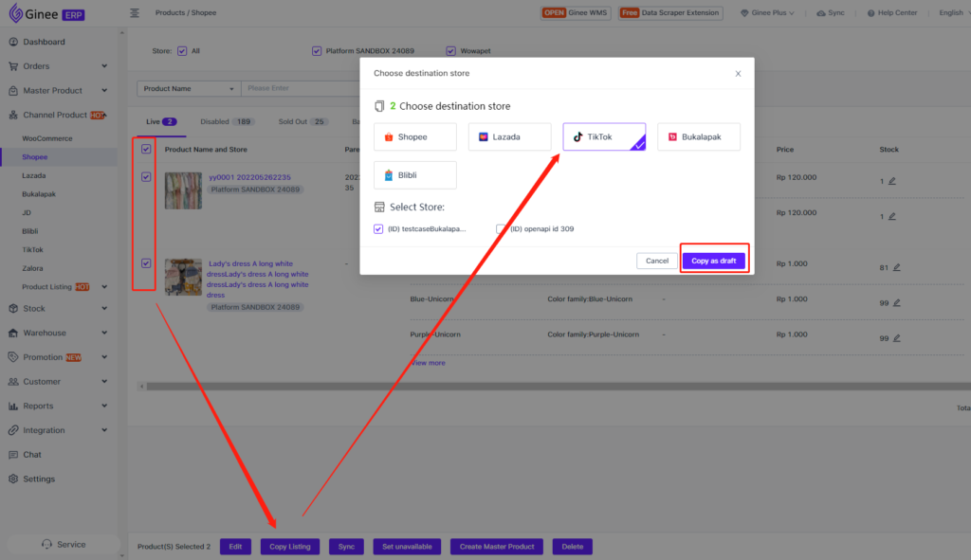Open WooCommerce channel in sidebar
This screenshot has width=971, height=560.
[x=47, y=138]
